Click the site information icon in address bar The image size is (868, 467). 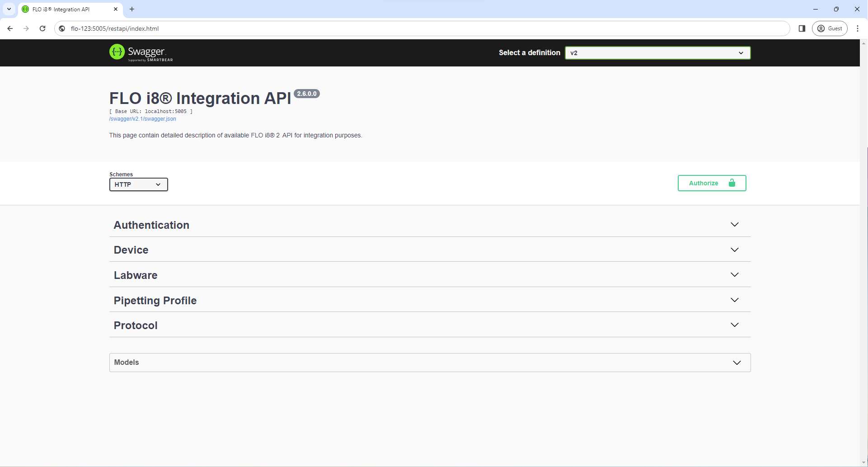click(x=62, y=28)
